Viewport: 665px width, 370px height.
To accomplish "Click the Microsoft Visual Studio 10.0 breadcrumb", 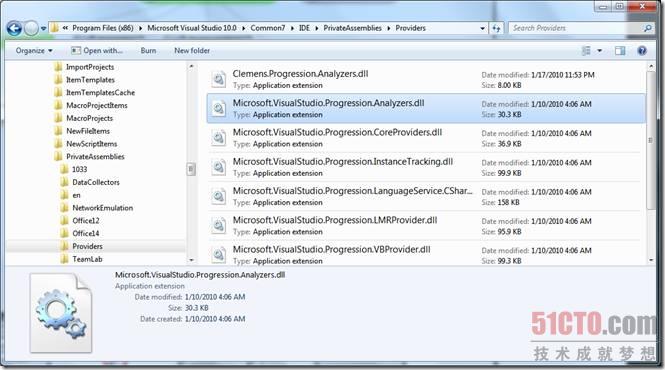I will [x=192, y=28].
